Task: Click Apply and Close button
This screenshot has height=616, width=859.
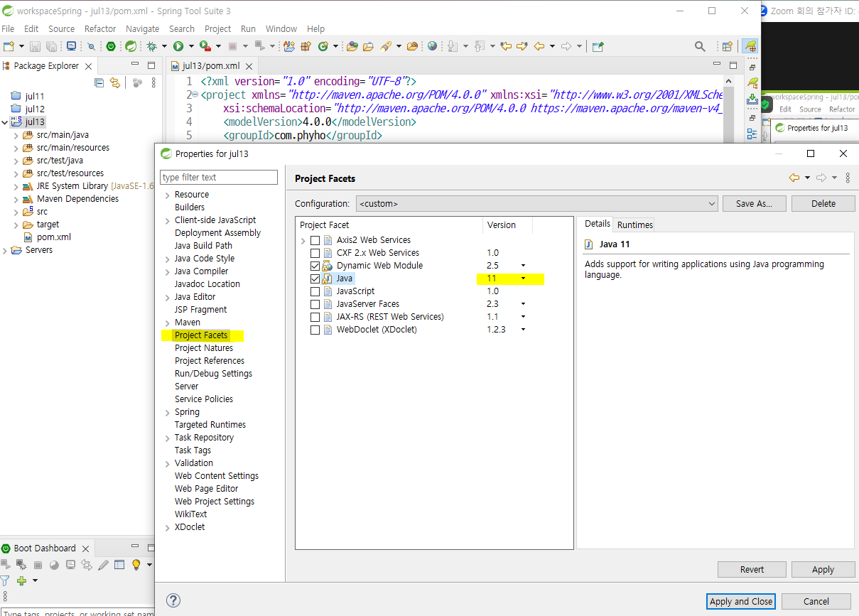Action: click(741, 601)
